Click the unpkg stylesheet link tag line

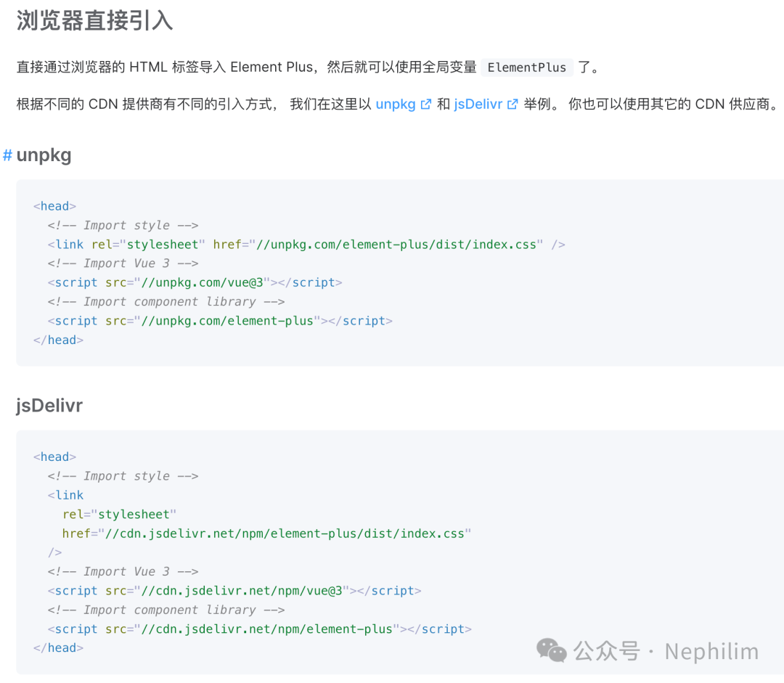(x=306, y=245)
